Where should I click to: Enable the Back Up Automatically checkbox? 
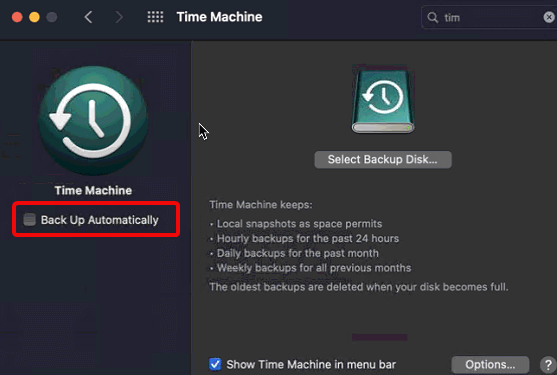[29, 220]
